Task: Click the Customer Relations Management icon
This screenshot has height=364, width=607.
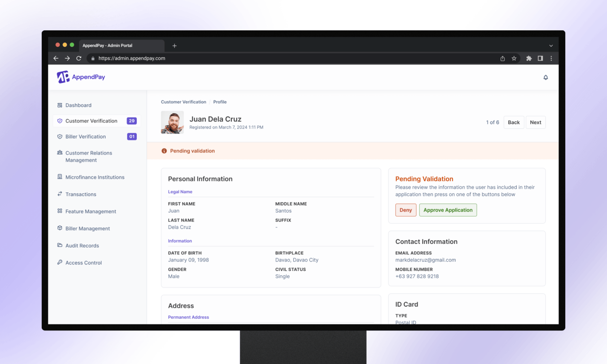Action: (x=59, y=152)
